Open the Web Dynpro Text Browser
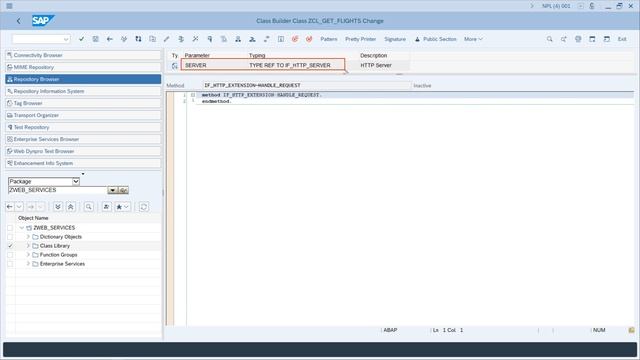 tap(83, 151)
